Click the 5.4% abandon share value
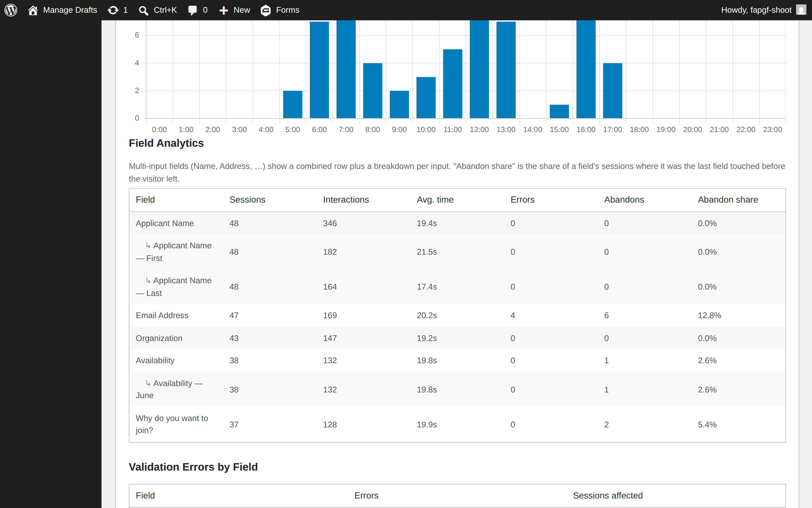The width and height of the screenshot is (812, 508). point(707,424)
